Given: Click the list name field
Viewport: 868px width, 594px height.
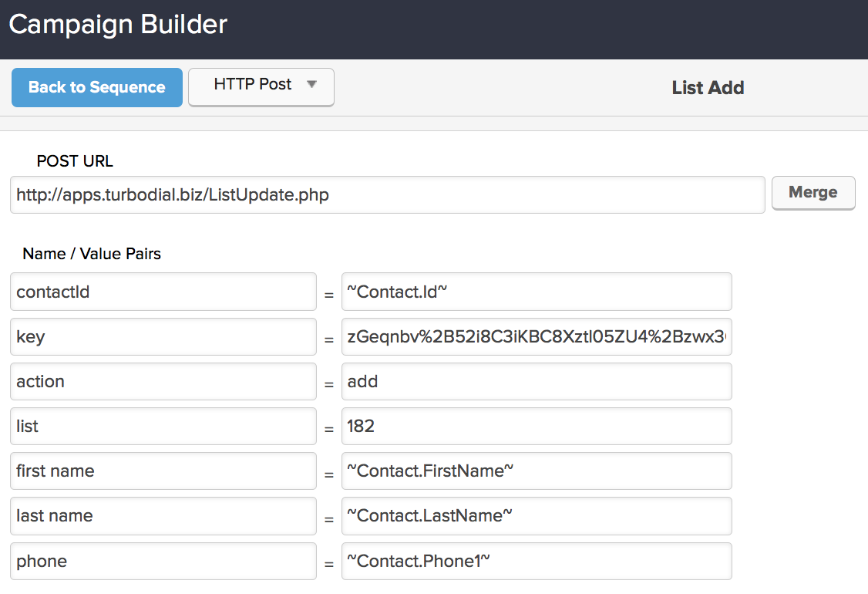Looking at the screenshot, I should pos(163,426).
